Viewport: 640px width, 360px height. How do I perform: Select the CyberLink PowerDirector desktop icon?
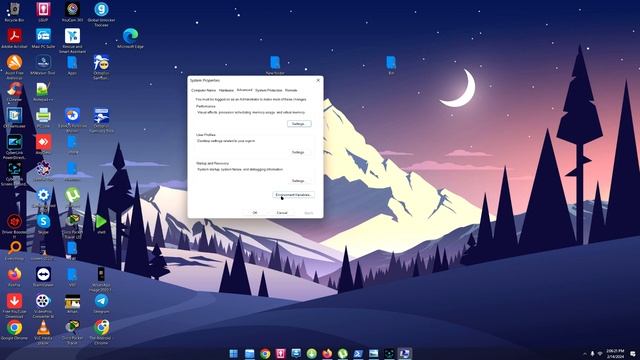[x=14, y=147]
